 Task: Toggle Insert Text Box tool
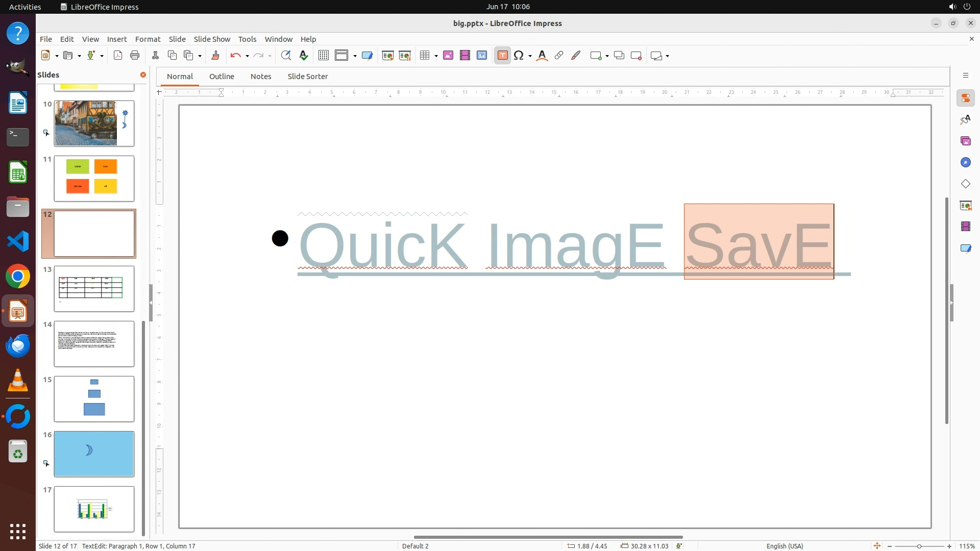(x=502, y=56)
